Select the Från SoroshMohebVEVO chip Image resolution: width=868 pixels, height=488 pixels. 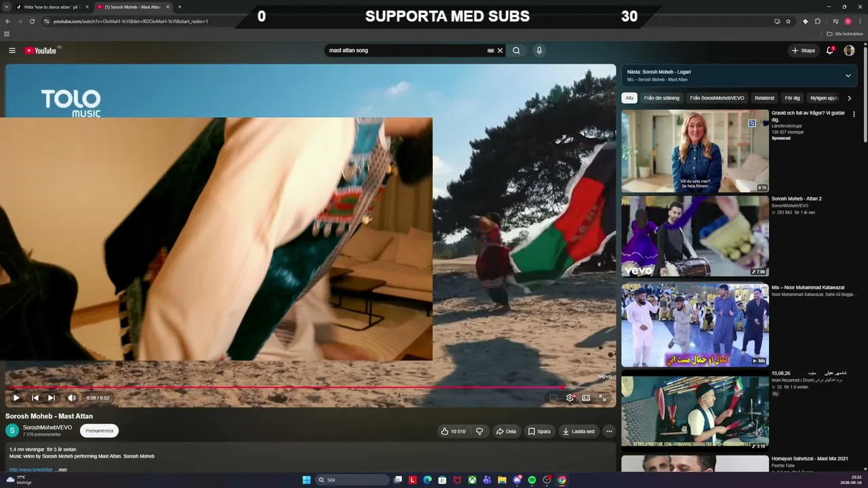[x=717, y=98]
